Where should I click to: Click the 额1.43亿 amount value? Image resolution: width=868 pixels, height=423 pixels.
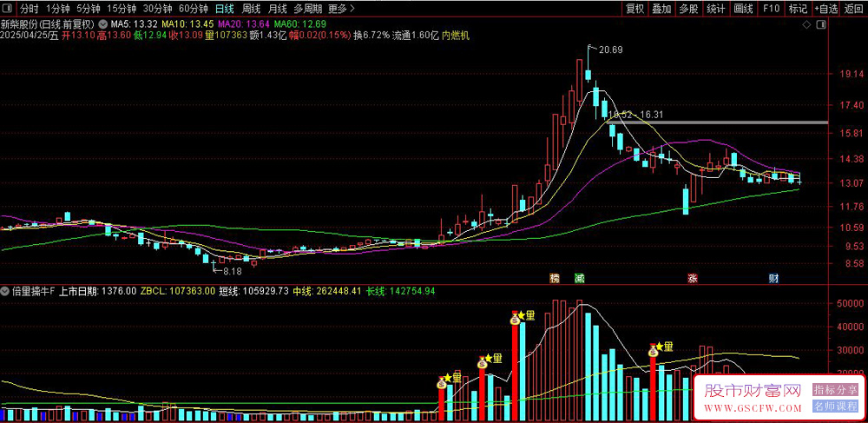click(x=268, y=36)
